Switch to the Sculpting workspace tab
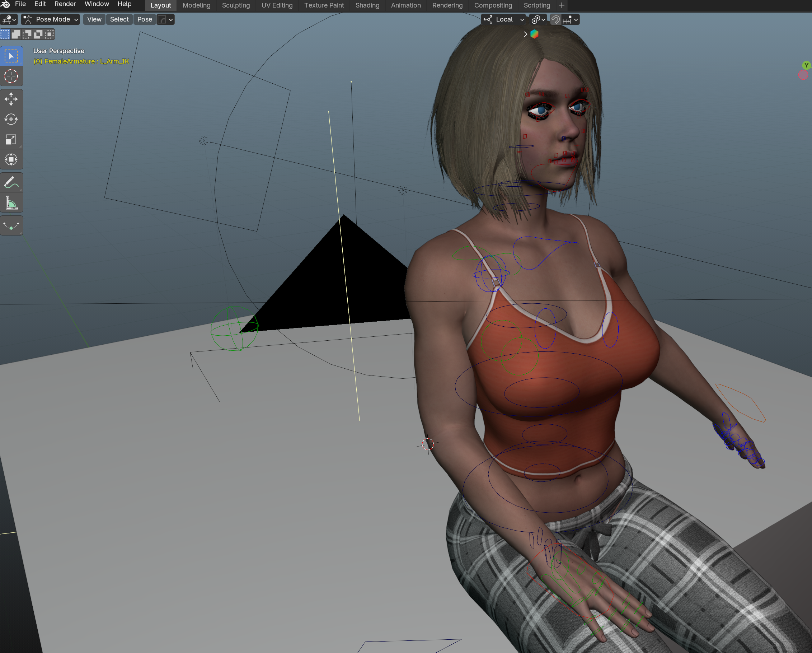812x653 pixels. coord(236,5)
